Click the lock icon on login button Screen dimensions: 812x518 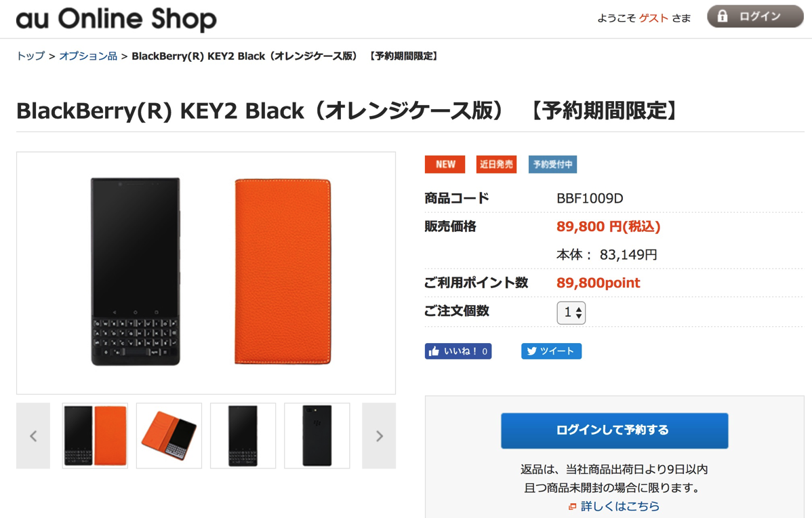(x=723, y=16)
